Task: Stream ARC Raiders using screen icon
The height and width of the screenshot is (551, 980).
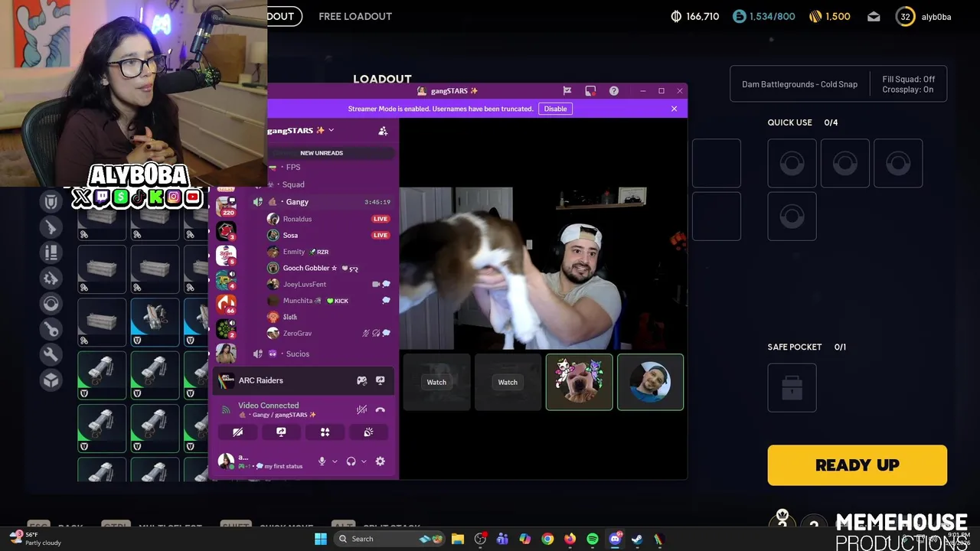Action: point(381,380)
